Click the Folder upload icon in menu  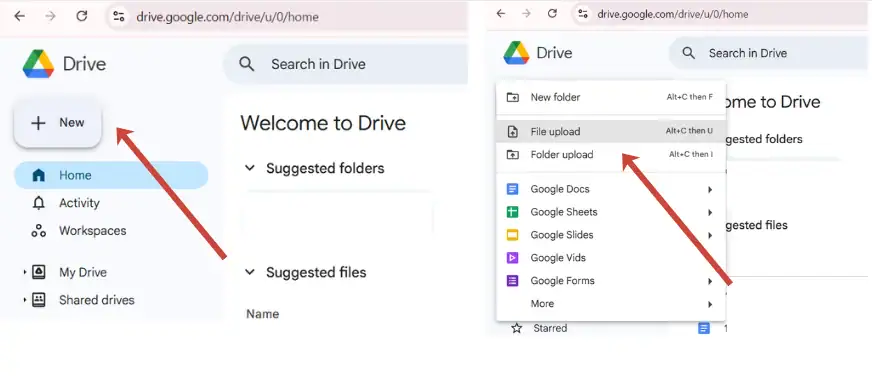(512, 155)
